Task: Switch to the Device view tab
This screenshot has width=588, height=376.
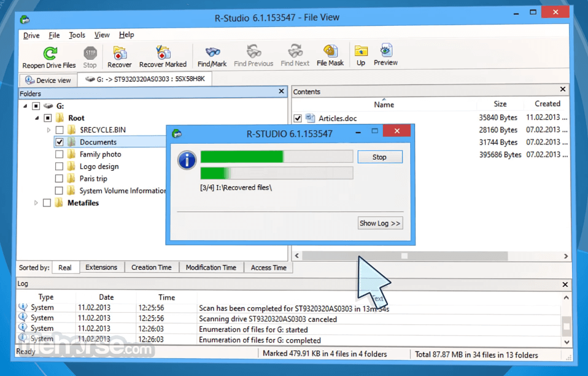Action: [48, 80]
